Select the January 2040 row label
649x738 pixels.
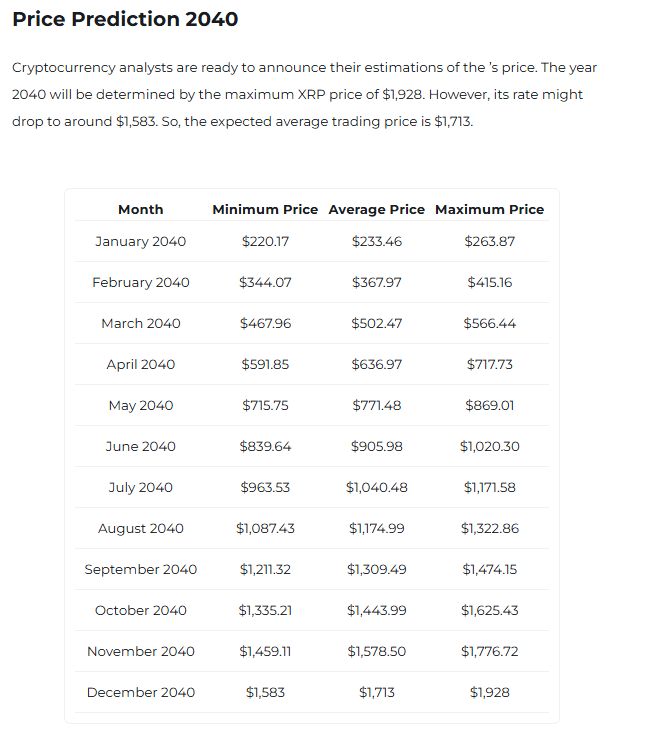tap(140, 241)
